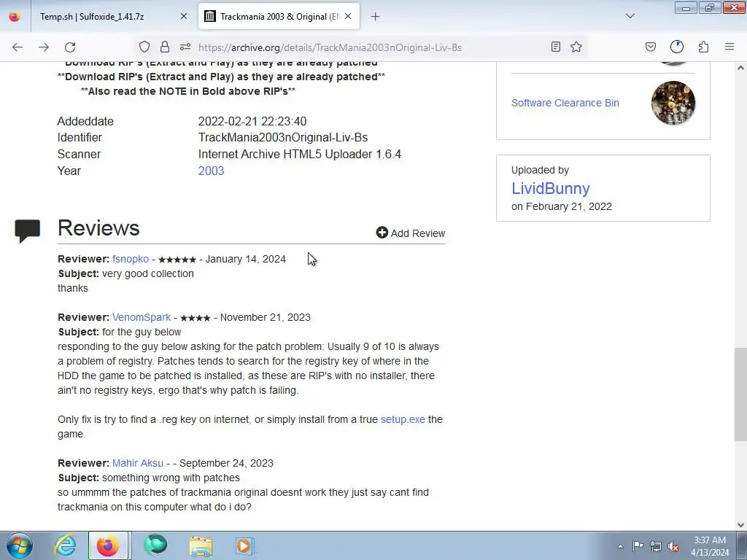Close the Temp.sh tab
Image resolution: width=747 pixels, height=560 pixels.
(x=184, y=17)
